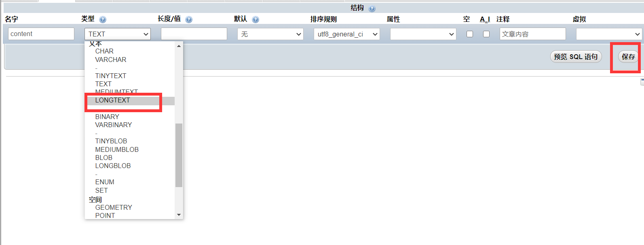Image resolution: width=644 pixels, height=245 pixels.
Task: Click help icon beside 类型 column label
Action: click(x=103, y=19)
